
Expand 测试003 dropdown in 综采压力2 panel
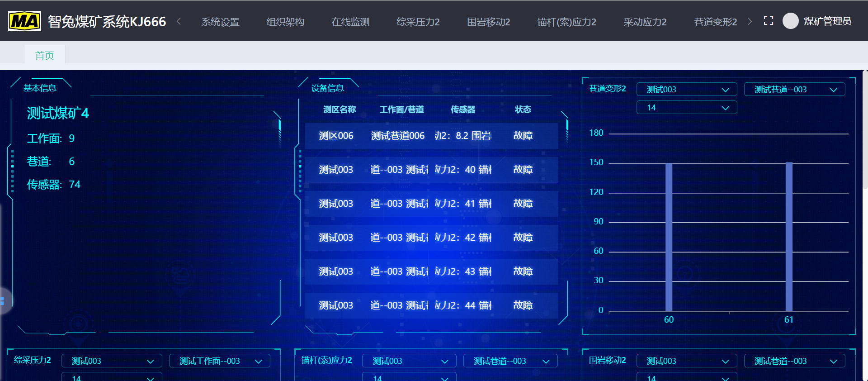pos(112,361)
